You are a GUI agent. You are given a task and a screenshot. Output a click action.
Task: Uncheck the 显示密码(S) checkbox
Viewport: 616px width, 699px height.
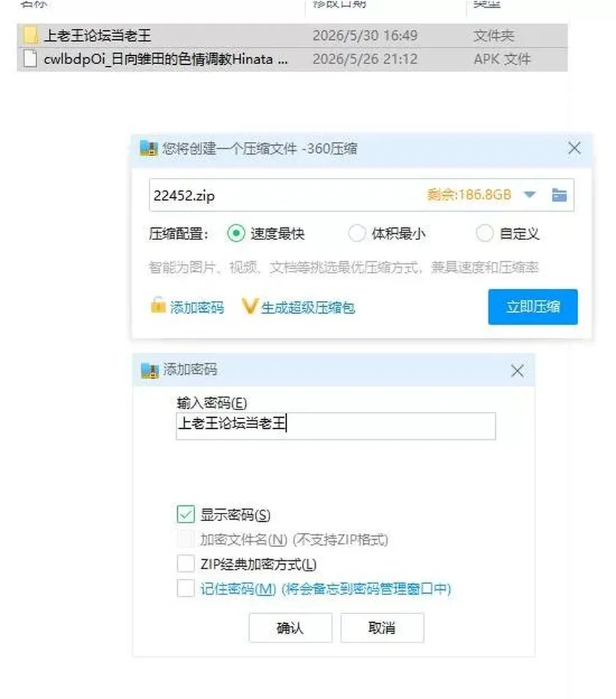(x=186, y=514)
